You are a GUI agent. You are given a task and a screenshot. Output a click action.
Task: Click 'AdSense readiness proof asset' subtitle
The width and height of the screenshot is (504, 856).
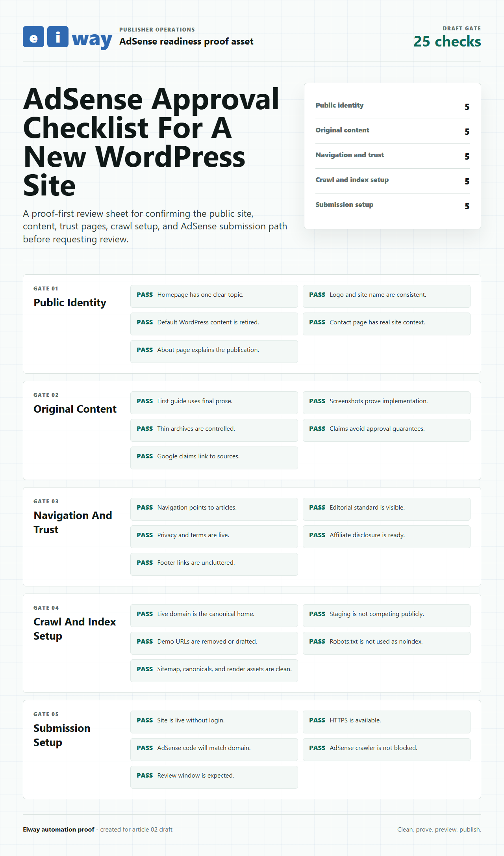pyautogui.click(x=186, y=41)
